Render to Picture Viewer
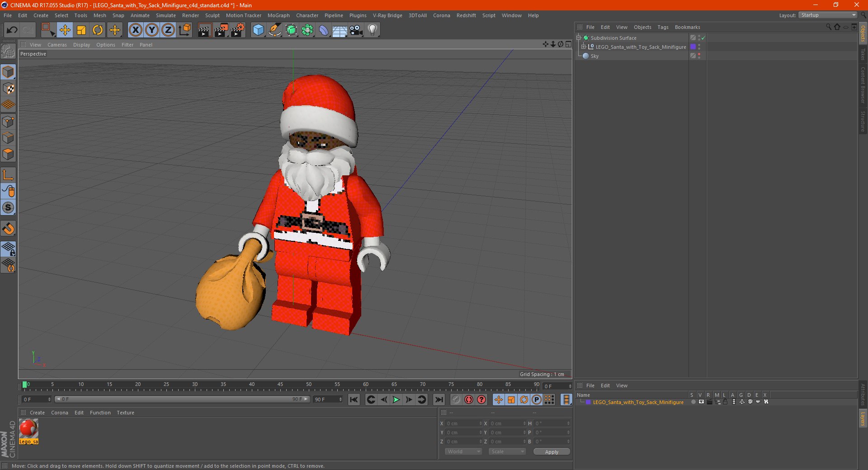The width and height of the screenshot is (868, 470). [x=221, y=30]
